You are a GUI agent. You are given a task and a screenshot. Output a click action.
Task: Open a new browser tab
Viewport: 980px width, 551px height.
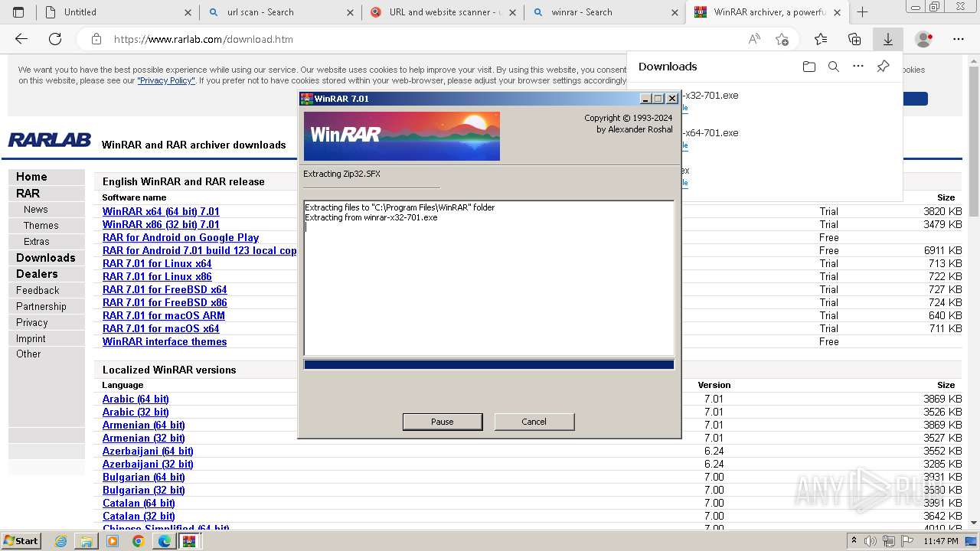tap(862, 12)
